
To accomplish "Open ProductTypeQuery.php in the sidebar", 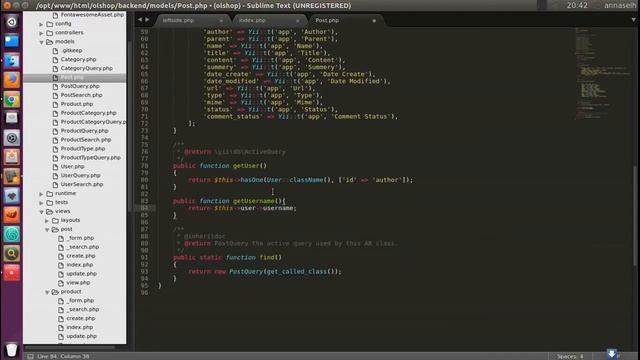I will (91, 158).
